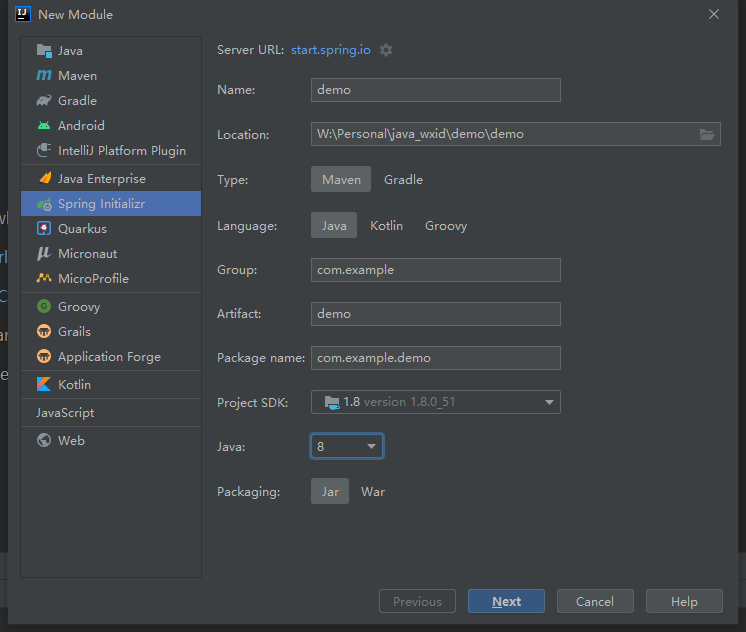Close the New Module dialog
This screenshot has height=632, width=746.
coord(714,14)
